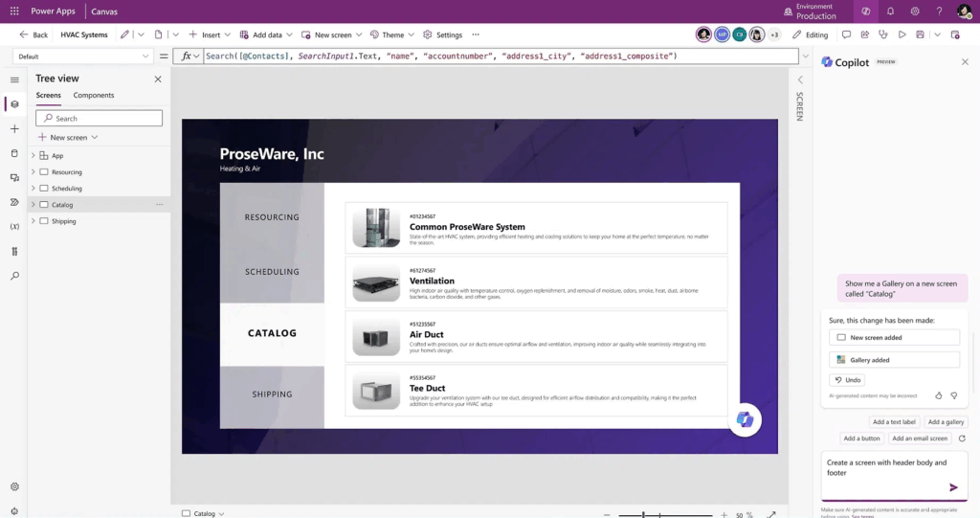Open the Variables (x) icon in the left rail

[14, 227]
